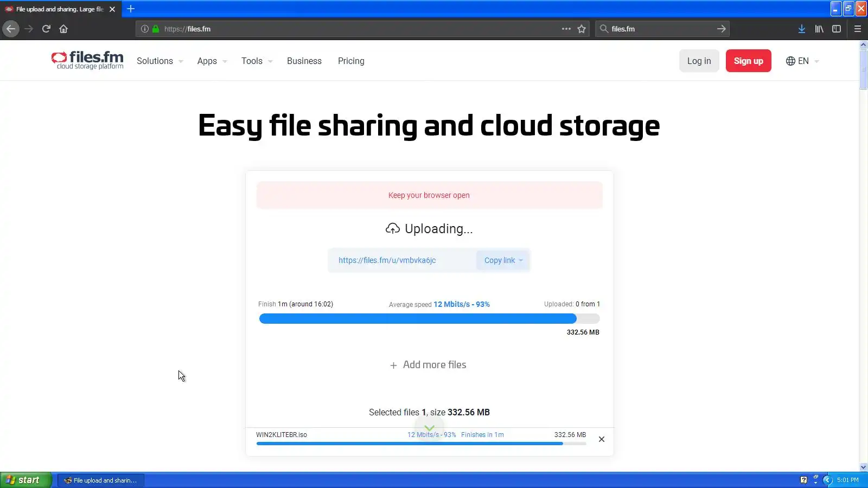This screenshot has height=488, width=868.
Task: Click the Add more files label
Action: click(435, 365)
